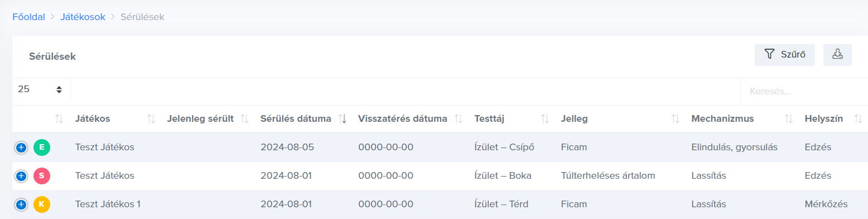Sort by Helyszín column arrows

(858, 118)
